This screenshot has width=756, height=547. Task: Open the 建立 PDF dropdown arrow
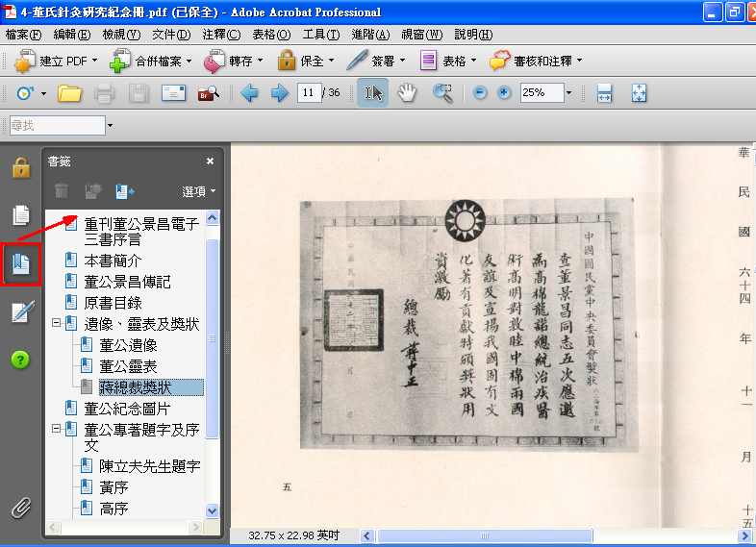(94, 61)
